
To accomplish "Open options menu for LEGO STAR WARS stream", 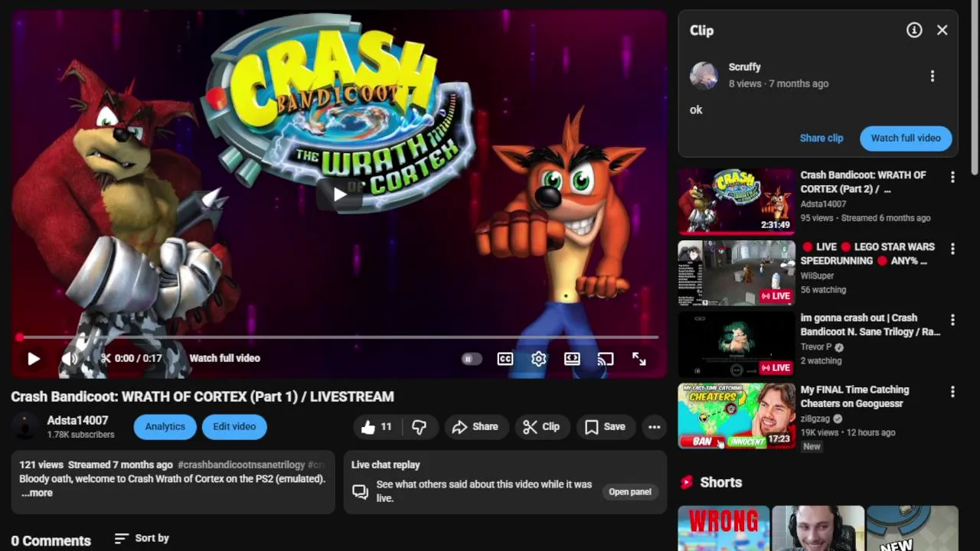I will pyautogui.click(x=952, y=249).
